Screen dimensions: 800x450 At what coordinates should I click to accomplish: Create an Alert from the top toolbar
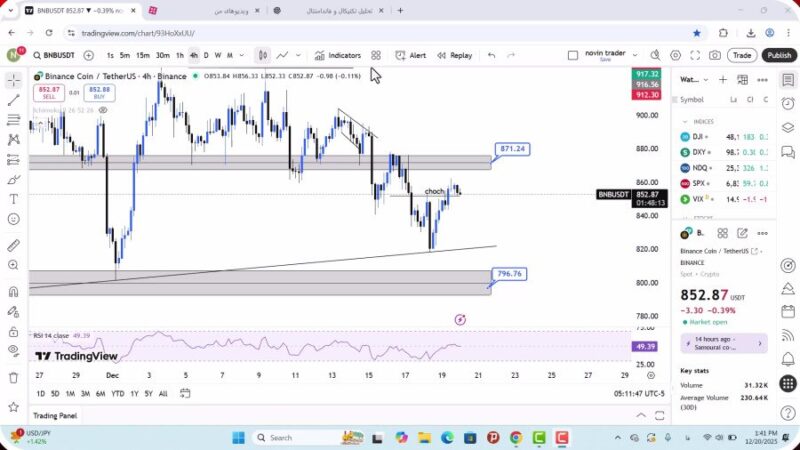click(x=410, y=56)
